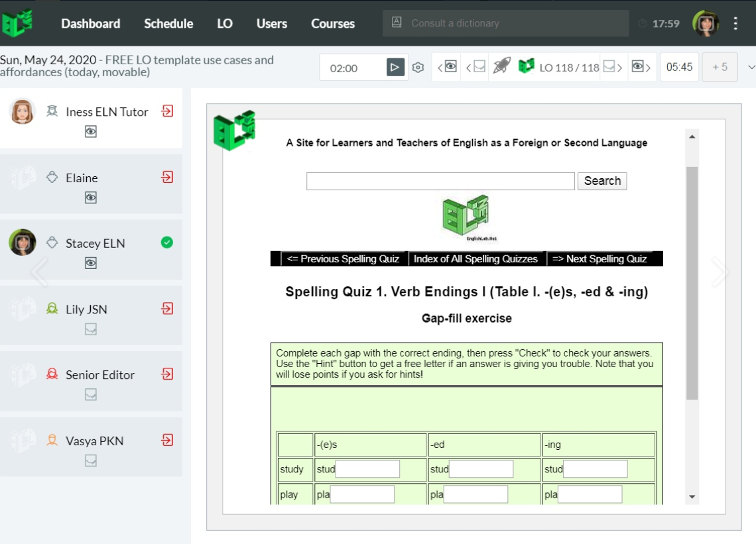Click the green ELN logo on slide corner
Image resolution: width=756 pixels, height=544 pixels.
pos(234,130)
